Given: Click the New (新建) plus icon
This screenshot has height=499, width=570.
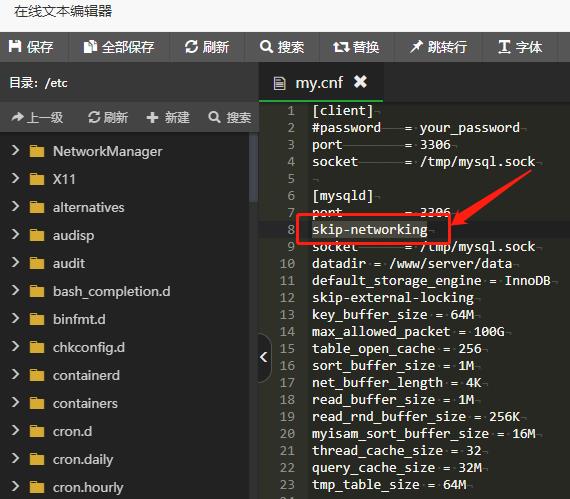Looking at the screenshot, I should pyautogui.click(x=152, y=117).
